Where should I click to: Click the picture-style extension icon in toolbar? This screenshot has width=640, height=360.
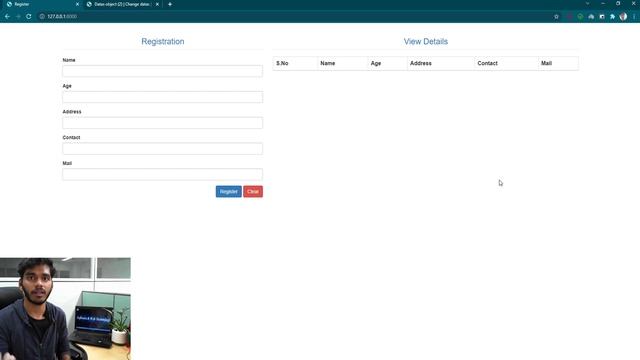tap(602, 17)
